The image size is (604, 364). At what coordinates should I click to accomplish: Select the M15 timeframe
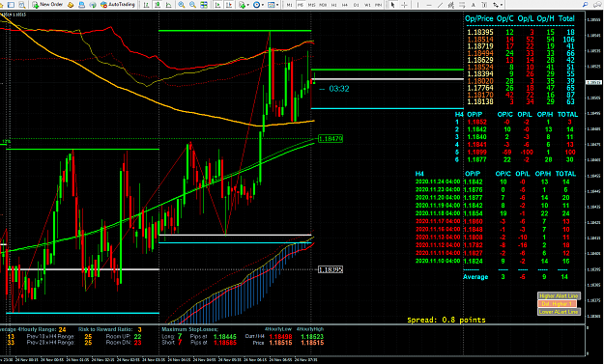pos(311,5)
